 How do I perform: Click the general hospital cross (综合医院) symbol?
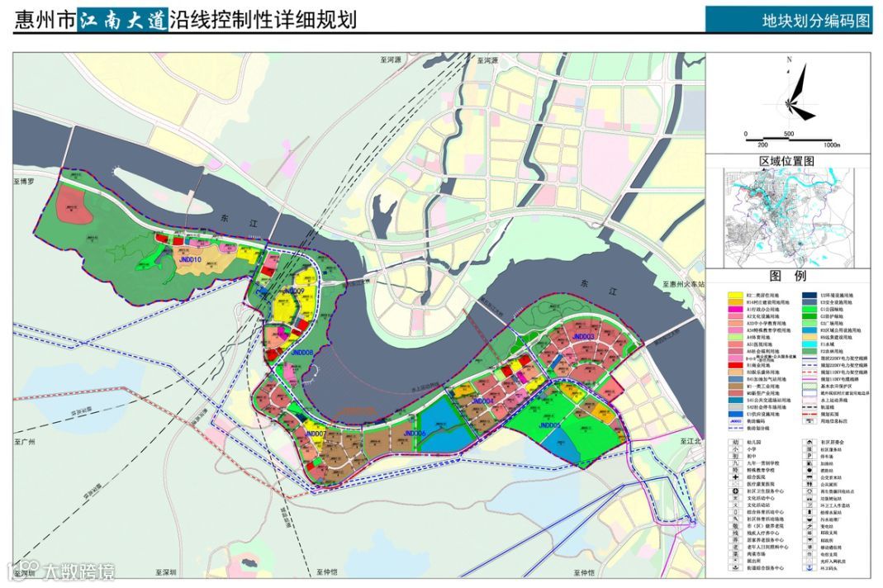[735, 477]
